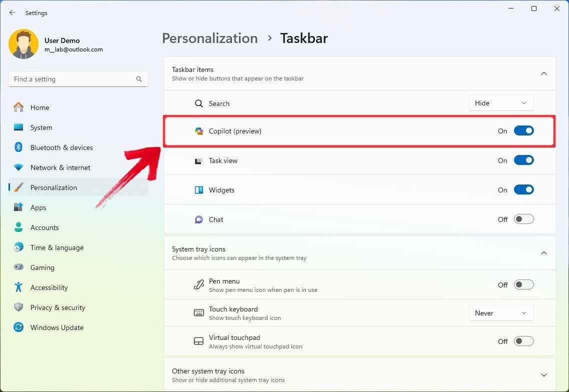The width and height of the screenshot is (569, 392).
Task: Open the Search dropdown showing Hide
Action: click(501, 103)
